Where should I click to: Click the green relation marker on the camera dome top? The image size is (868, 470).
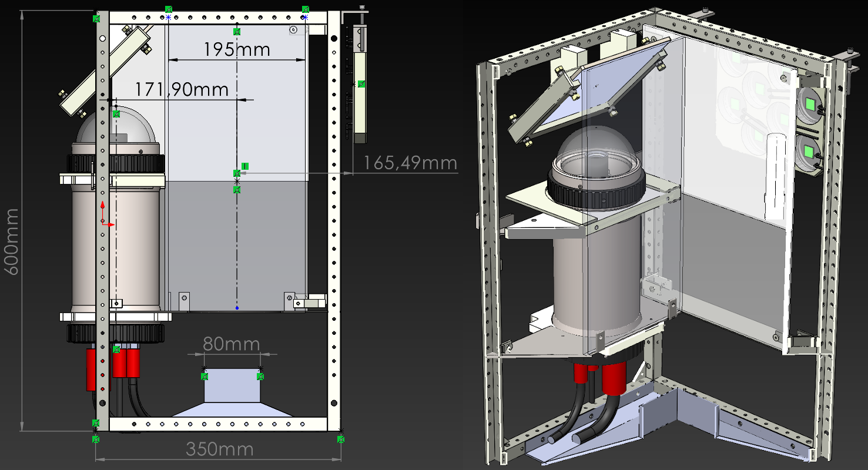(x=116, y=113)
